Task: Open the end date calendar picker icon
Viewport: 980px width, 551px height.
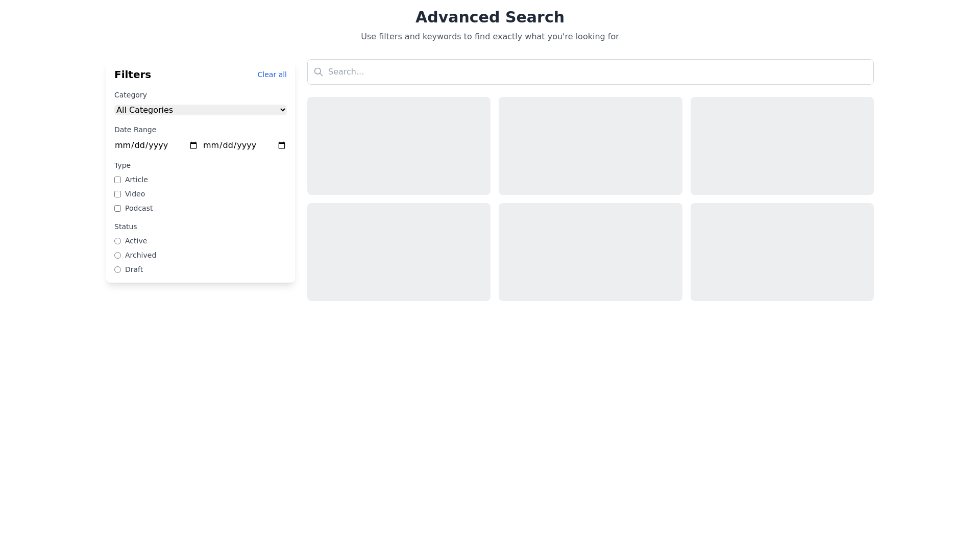Action: click(x=282, y=145)
